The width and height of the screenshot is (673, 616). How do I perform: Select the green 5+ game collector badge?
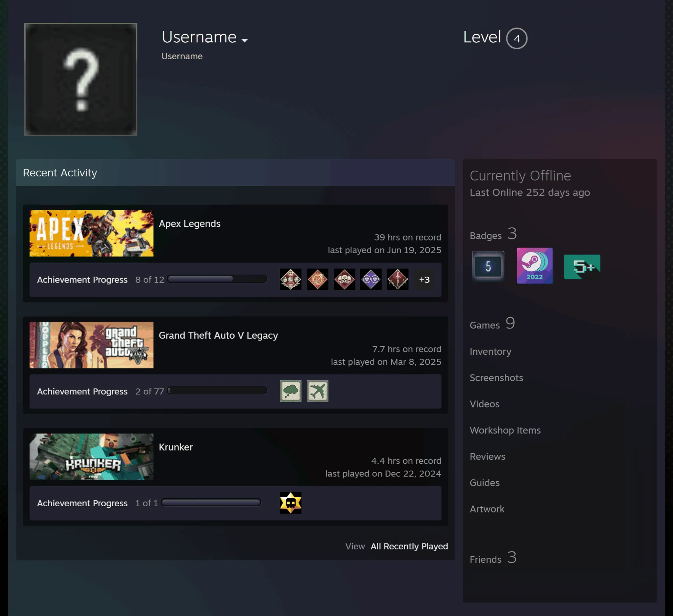582,266
